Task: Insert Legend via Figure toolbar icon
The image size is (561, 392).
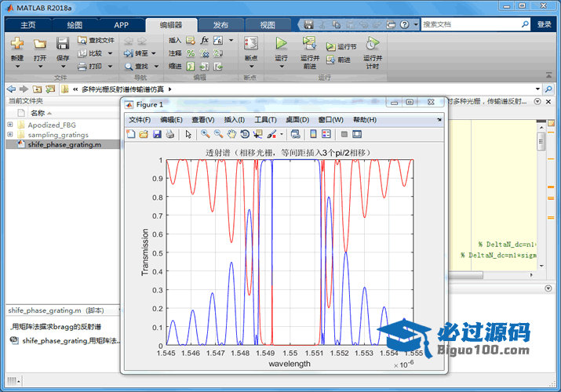Action: point(326,134)
